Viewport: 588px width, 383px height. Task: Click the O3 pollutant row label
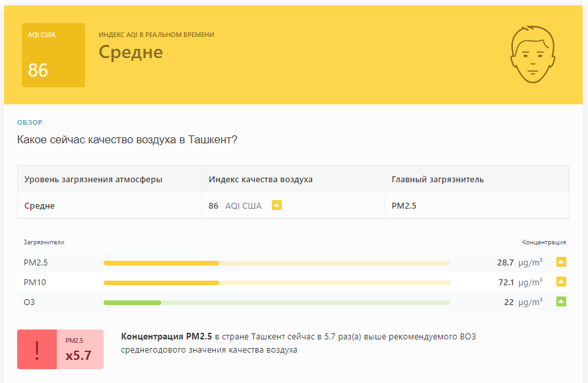pos(29,302)
